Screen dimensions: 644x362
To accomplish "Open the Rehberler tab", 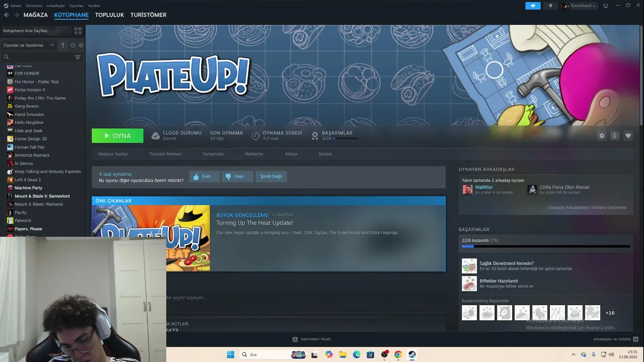I will (x=254, y=154).
